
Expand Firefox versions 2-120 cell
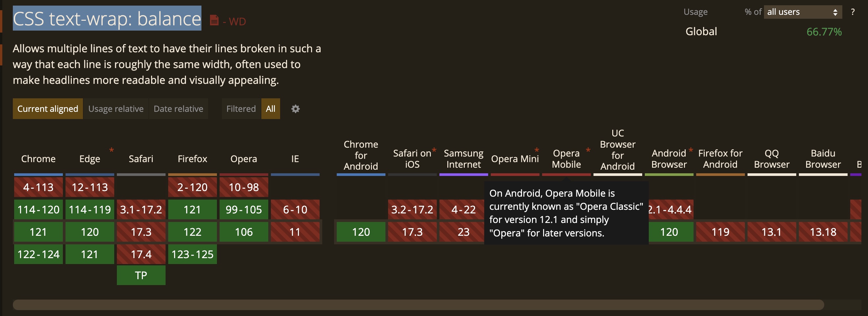[193, 187]
